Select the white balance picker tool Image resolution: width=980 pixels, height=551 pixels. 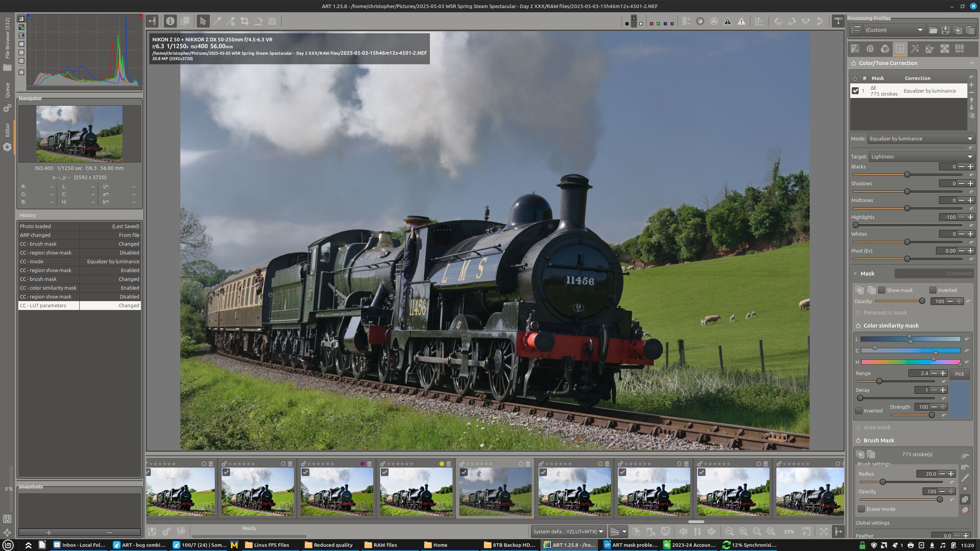click(x=217, y=21)
